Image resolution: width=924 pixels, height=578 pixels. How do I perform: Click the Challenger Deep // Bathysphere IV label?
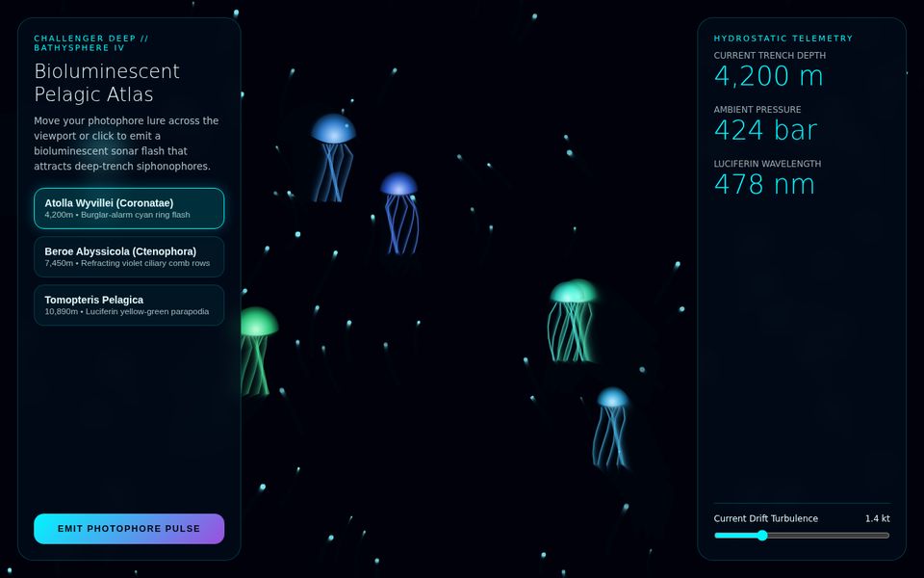tap(91, 43)
